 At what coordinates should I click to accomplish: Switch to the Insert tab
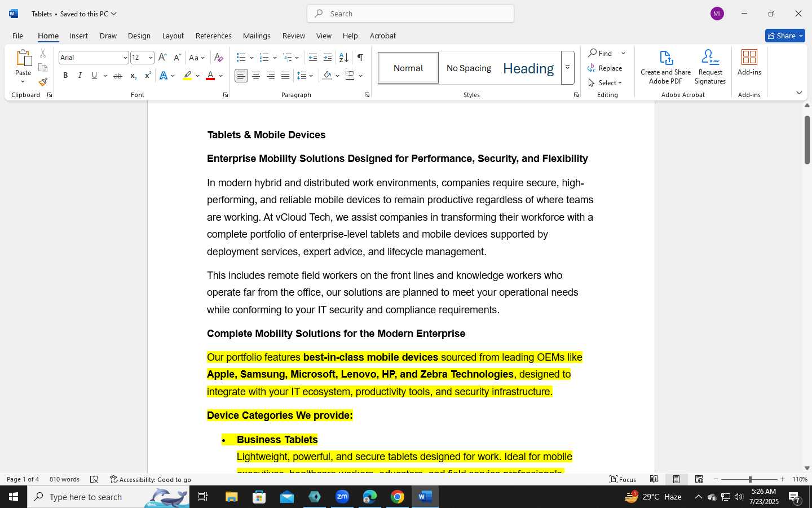click(x=79, y=36)
